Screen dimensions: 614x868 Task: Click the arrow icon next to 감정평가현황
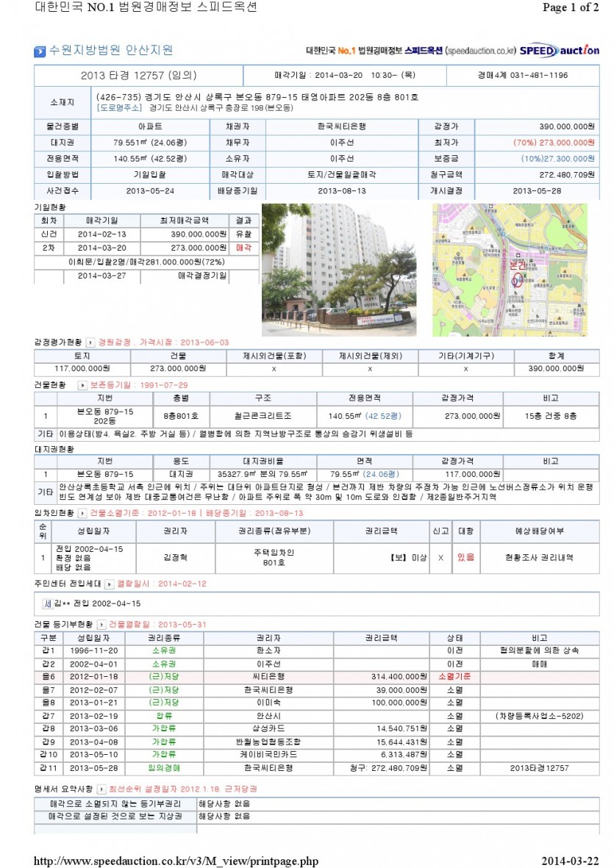(90, 342)
